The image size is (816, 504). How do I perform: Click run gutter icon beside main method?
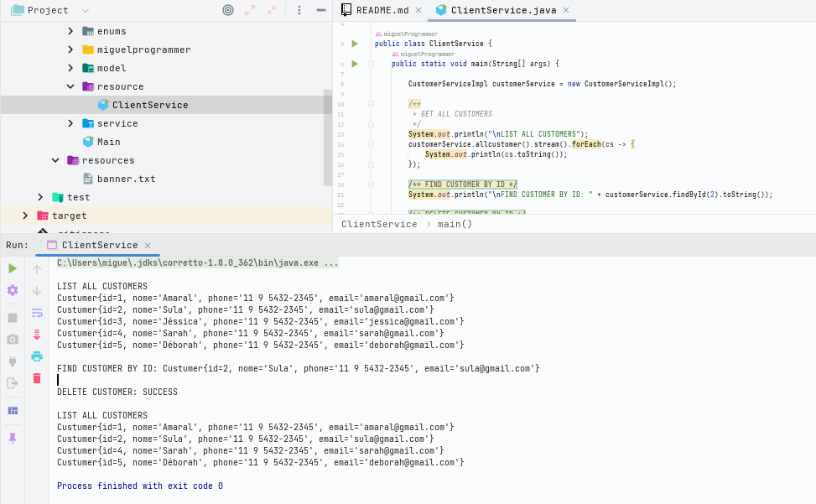(355, 64)
